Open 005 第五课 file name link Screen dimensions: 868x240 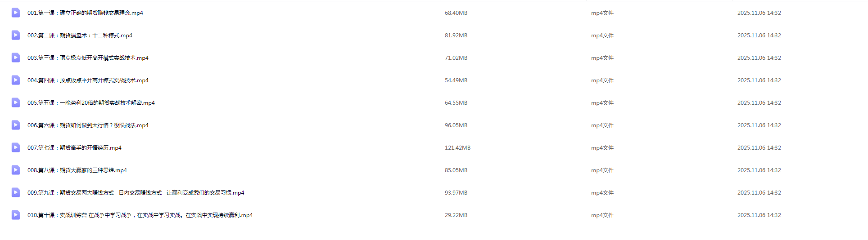pyautogui.click(x=91, y=103)
